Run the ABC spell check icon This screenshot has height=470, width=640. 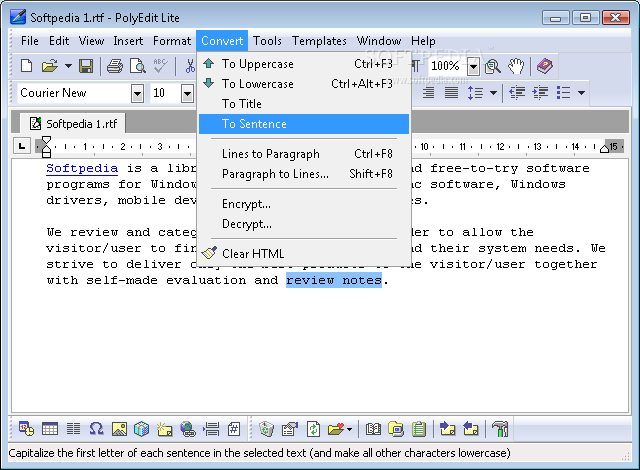pyautogui.click(x=160, y=66)
